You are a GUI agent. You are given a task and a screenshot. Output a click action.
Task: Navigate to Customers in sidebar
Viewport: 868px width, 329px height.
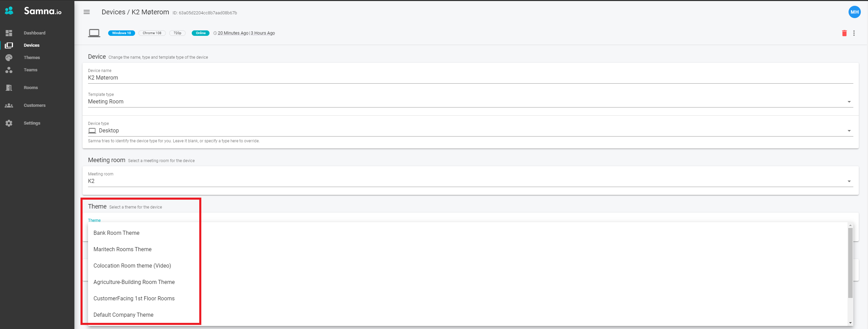[34, 105]
